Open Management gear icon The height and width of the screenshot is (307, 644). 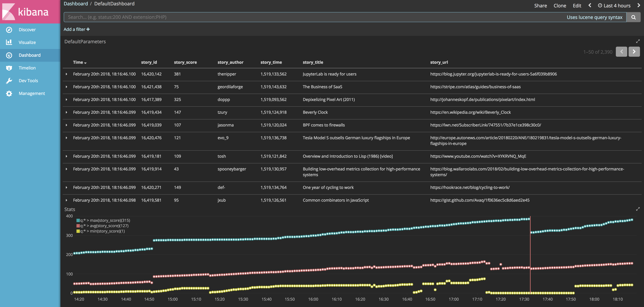pos(9,93)
